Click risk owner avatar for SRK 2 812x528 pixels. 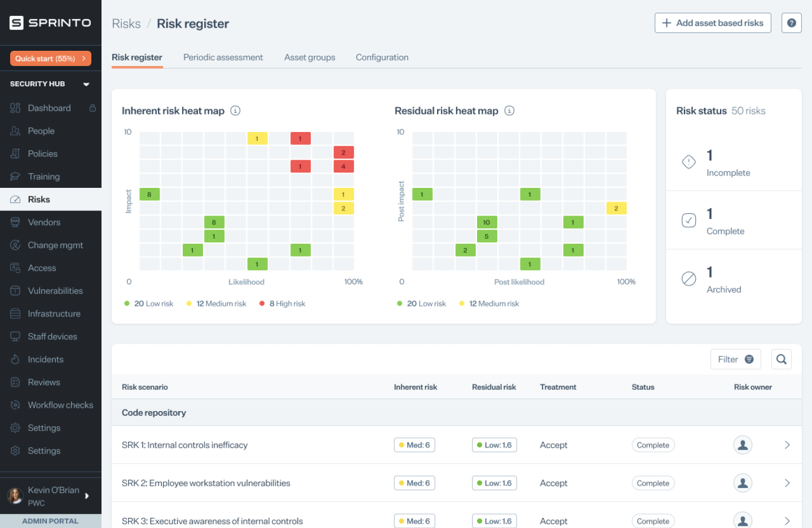click(743, 483)
